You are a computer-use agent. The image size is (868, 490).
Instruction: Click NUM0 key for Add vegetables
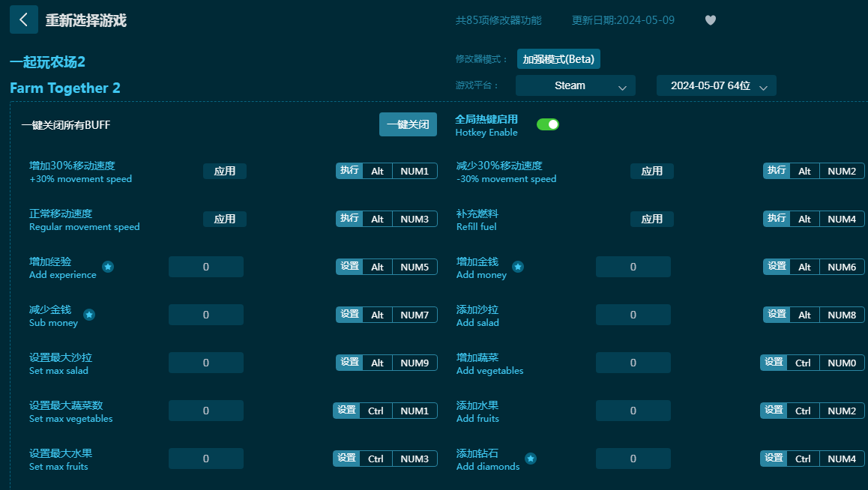[842, 363]
